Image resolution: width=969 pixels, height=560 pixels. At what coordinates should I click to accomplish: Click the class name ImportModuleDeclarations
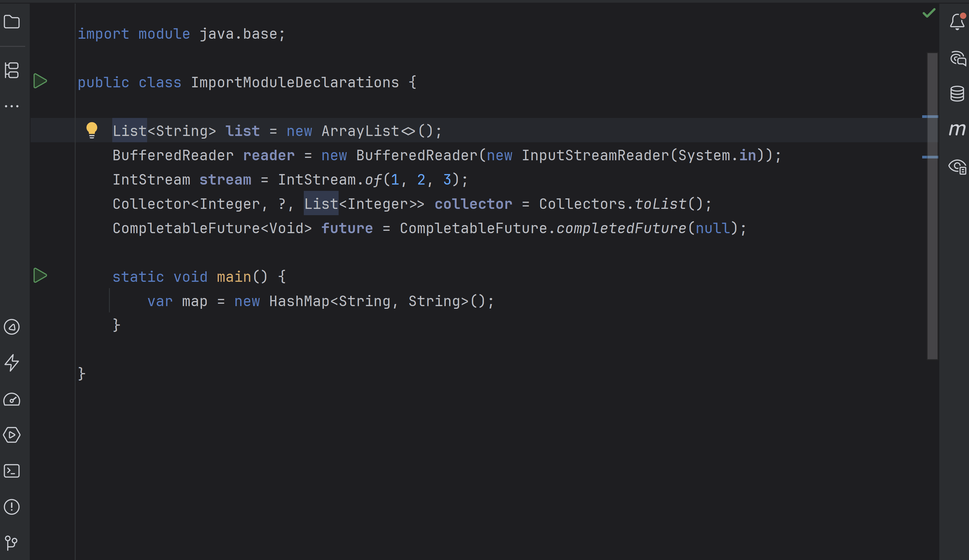coord(295,82)
